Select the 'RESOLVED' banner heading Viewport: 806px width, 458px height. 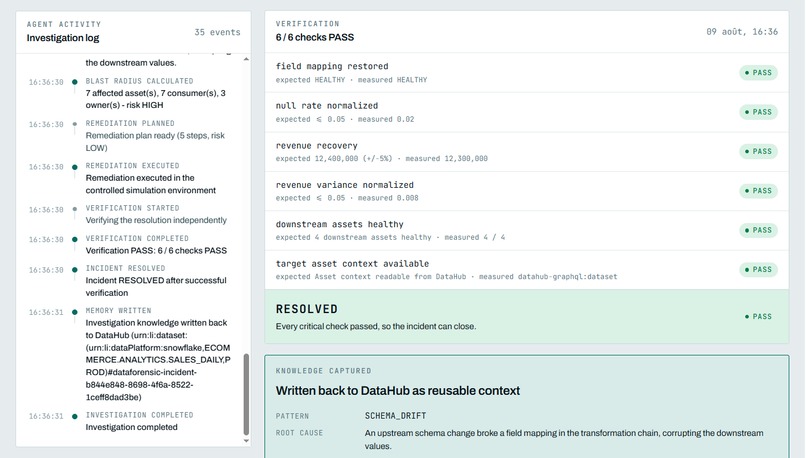pyautogui.click(x=307, y=309)
